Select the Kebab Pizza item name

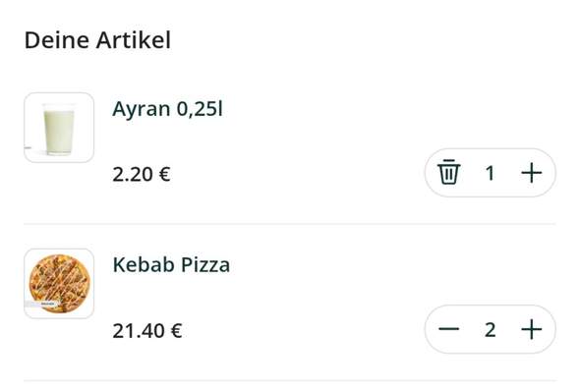coord(171,265)
